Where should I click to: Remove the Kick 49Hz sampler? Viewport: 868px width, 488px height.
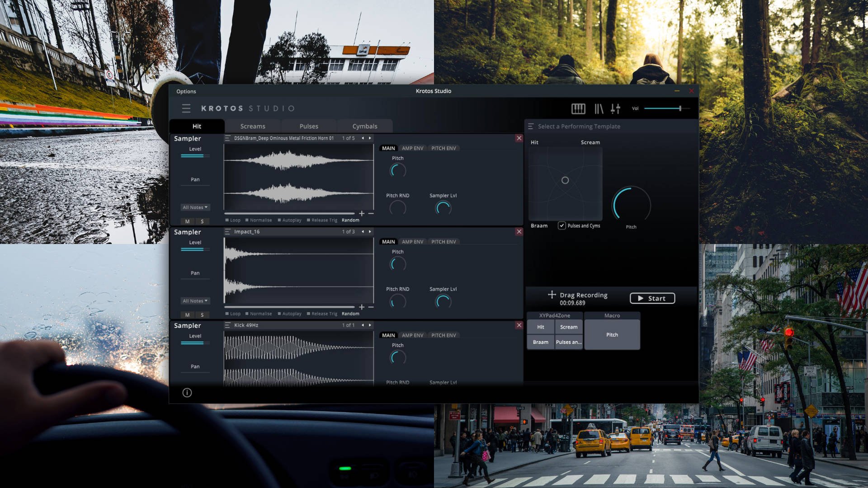(519, 325)
